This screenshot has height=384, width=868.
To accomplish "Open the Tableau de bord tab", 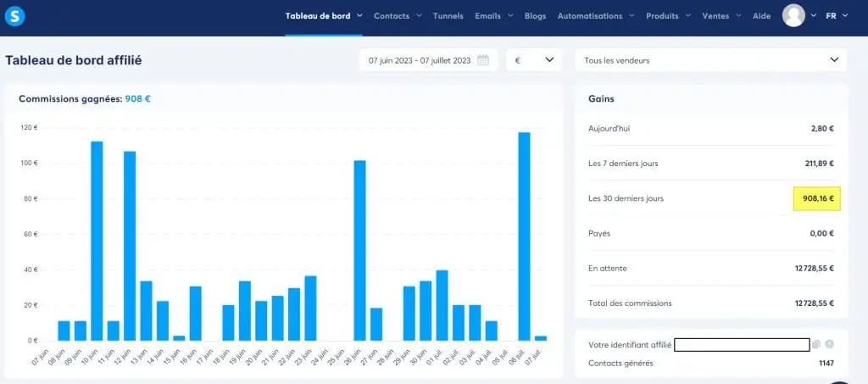I will [x=318, y=16].
